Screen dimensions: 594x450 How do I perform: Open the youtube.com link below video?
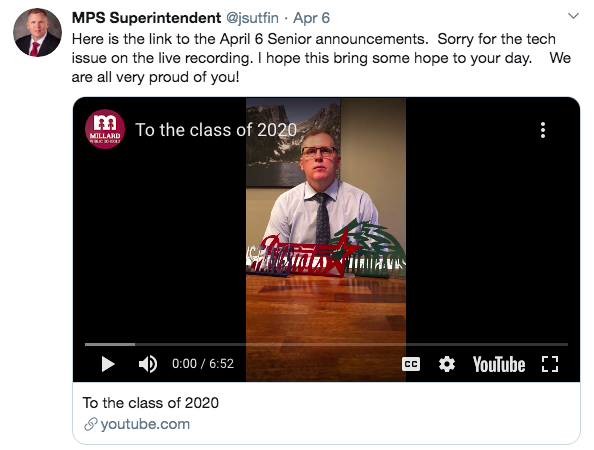[x=145, y=424]
